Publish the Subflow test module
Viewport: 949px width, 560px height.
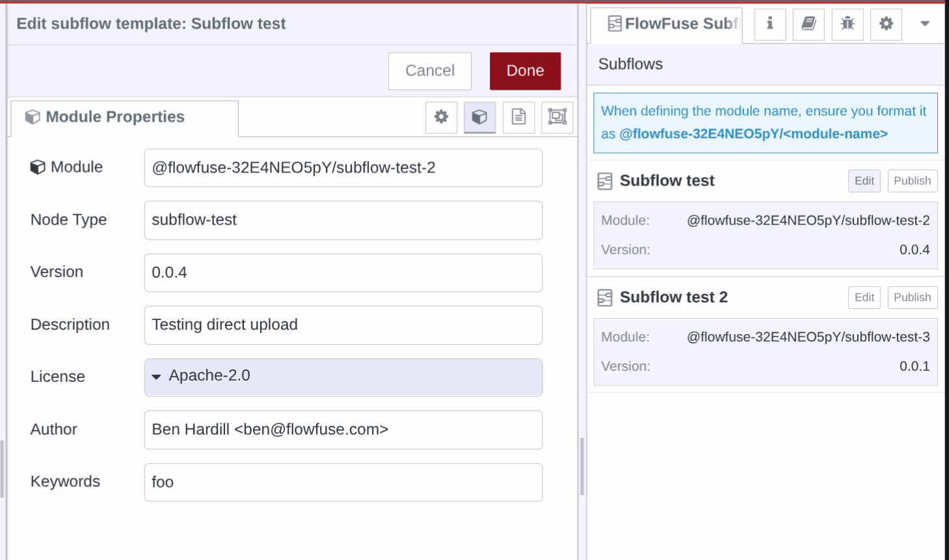[x=911, y=181]
